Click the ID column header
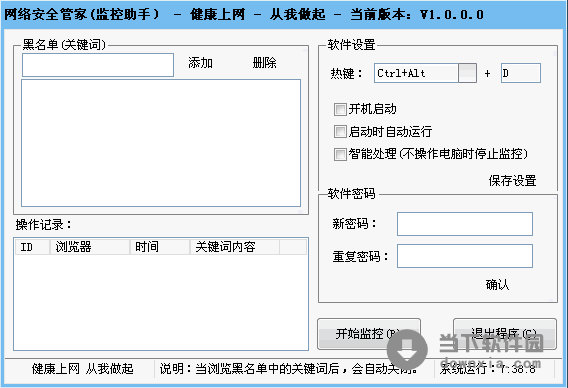Screen dimensions: 568x388 32,247
